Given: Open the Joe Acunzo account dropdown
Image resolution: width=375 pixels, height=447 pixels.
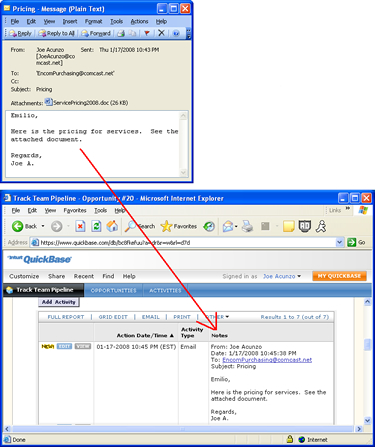Looking at the screenshot, I should (282, 276).
